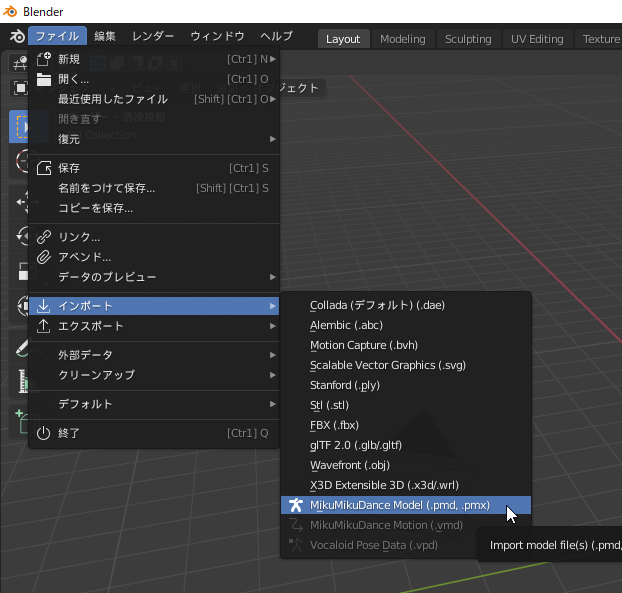Screen dimensions: 622x593
Task: Choose リンク... menu entry
Action: [x=154, y=237]
